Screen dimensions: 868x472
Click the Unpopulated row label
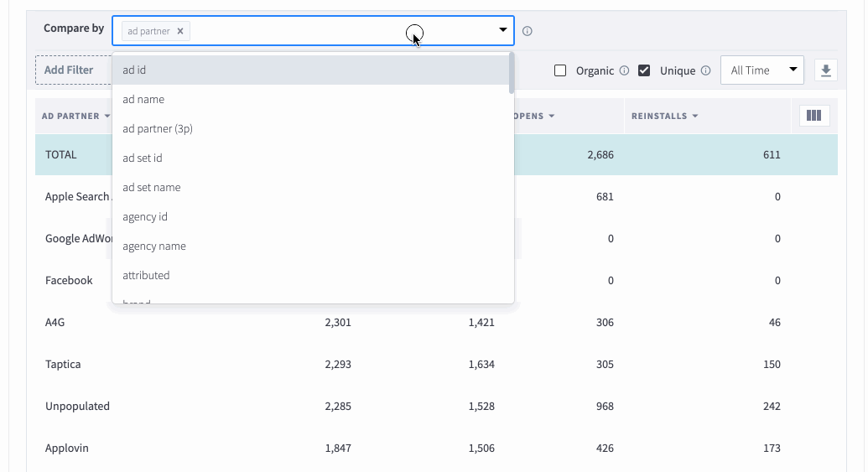(77, 406)
